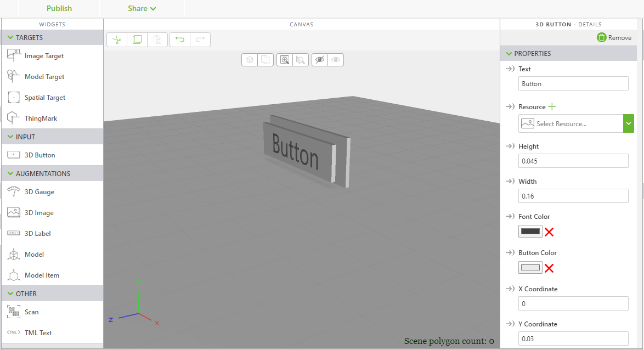Choose the Model Target widget
Screen dimensions: 644x350
43,76
